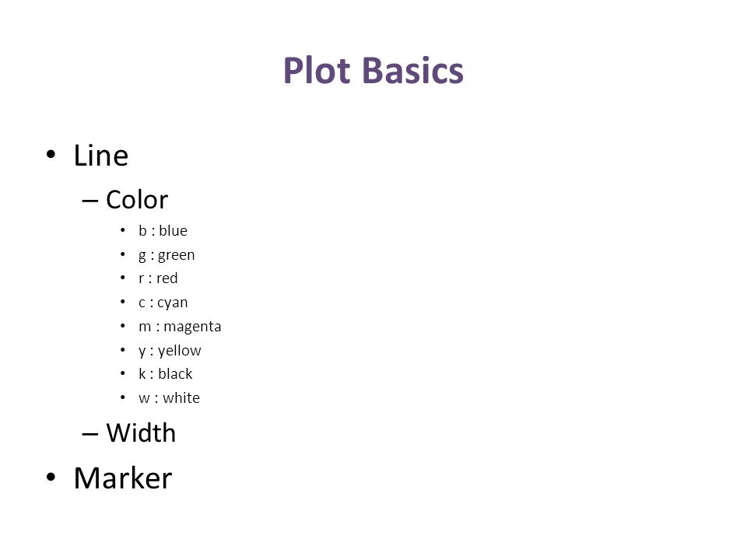Select the 'b : blue' list entry
Screen dimensions: 747x560
pos(163,230)
